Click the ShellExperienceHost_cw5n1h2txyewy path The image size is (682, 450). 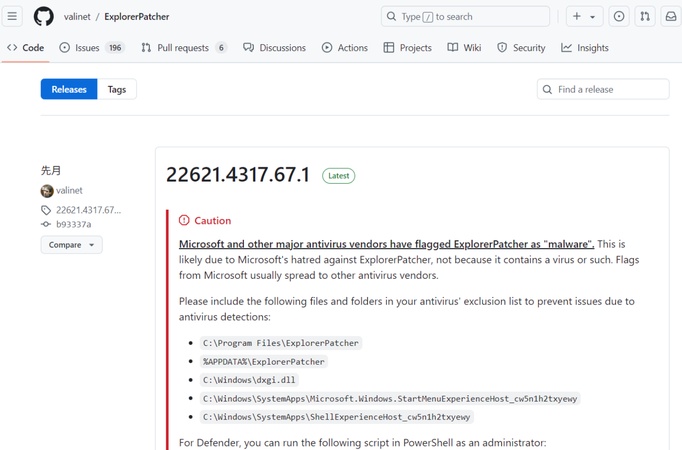pos(337,417)
